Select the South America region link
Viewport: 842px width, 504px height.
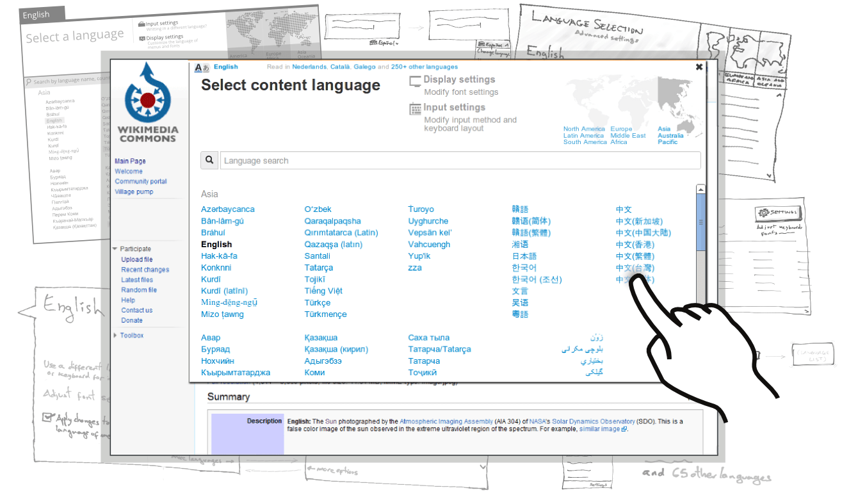click(x=585, y=142)
